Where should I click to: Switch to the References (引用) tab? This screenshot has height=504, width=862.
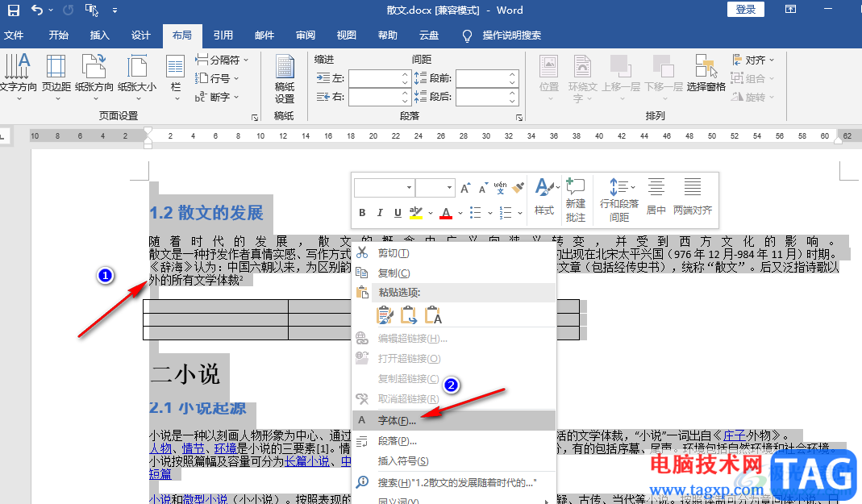point(223,35)
